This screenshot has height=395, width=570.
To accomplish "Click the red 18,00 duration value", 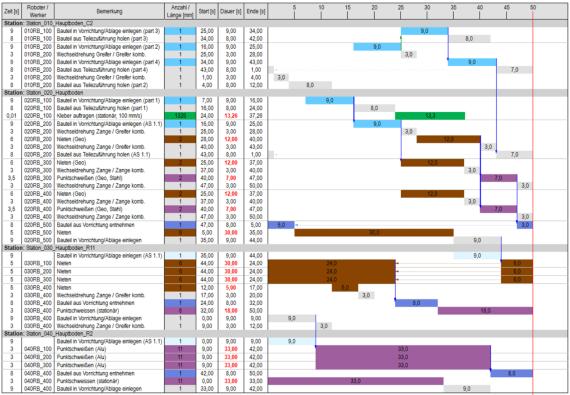I will coord(231,311).
